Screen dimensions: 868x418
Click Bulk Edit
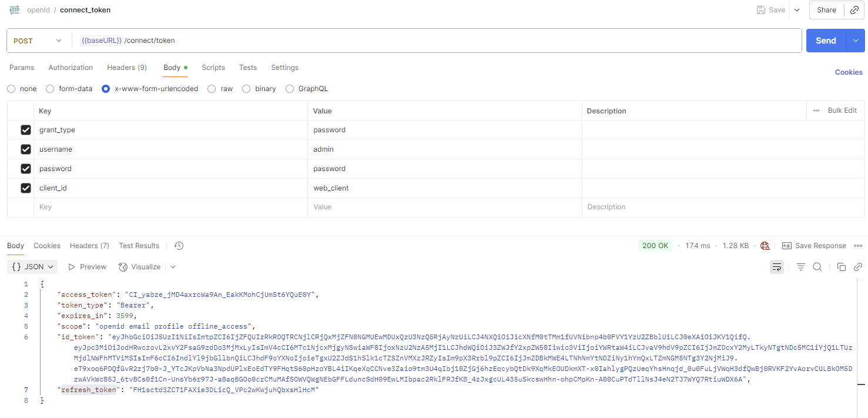pyautogui.click(x=842, y=111)
